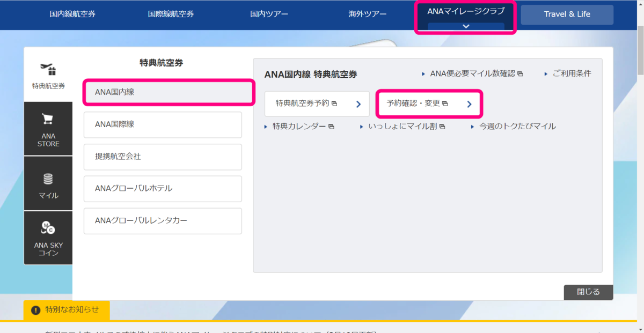Viewport: 644px width, 333px height.
Task: Open 特典カレンダー link
Action: click(x=299, y=127)
